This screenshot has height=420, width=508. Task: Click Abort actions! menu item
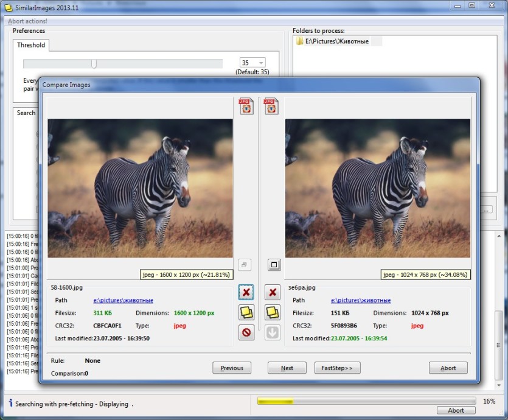pyautogui.click(x=27, y=21)
